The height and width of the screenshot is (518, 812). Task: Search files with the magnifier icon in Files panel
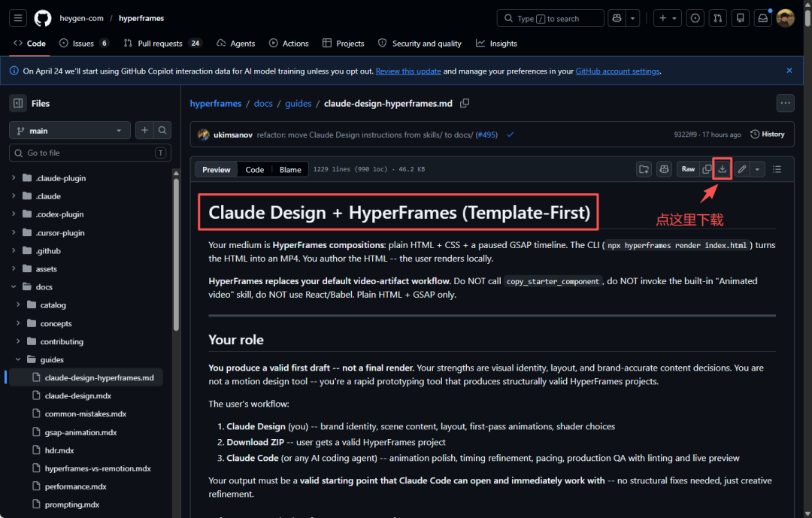pyautogui.click(x=162, y=131)
